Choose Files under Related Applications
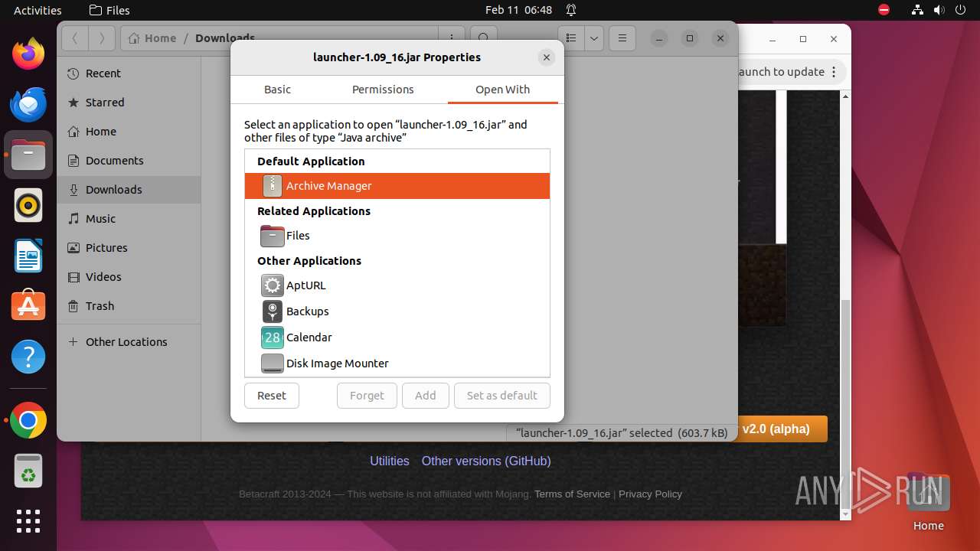 point(397,236)
